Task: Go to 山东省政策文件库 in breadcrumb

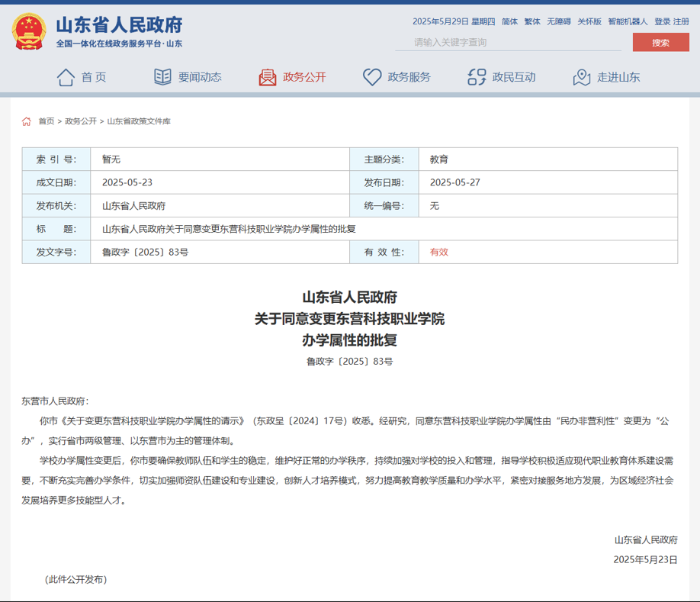Action: pos(139,121)
